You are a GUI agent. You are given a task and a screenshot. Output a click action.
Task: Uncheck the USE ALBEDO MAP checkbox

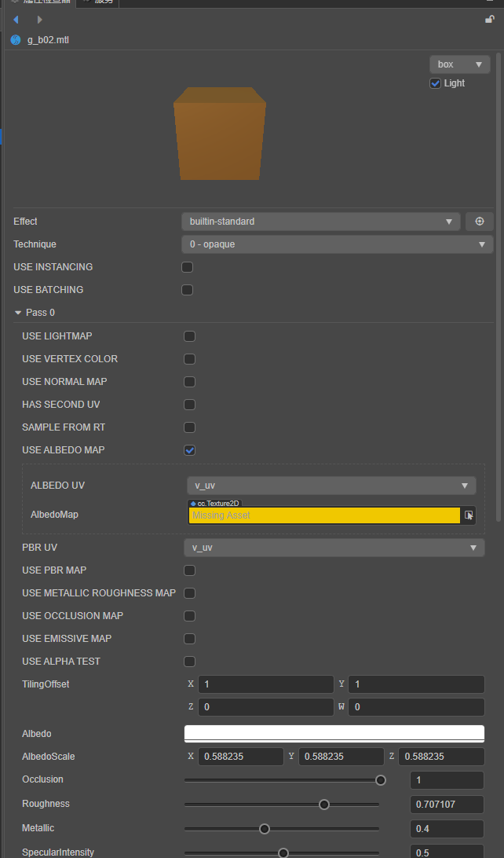(189, 450)
